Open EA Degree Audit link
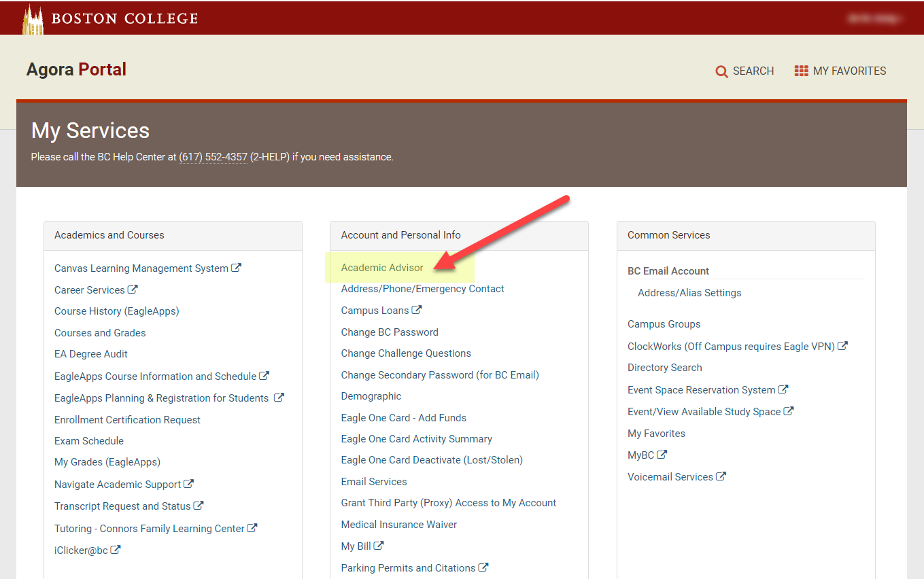 point(91,354)
